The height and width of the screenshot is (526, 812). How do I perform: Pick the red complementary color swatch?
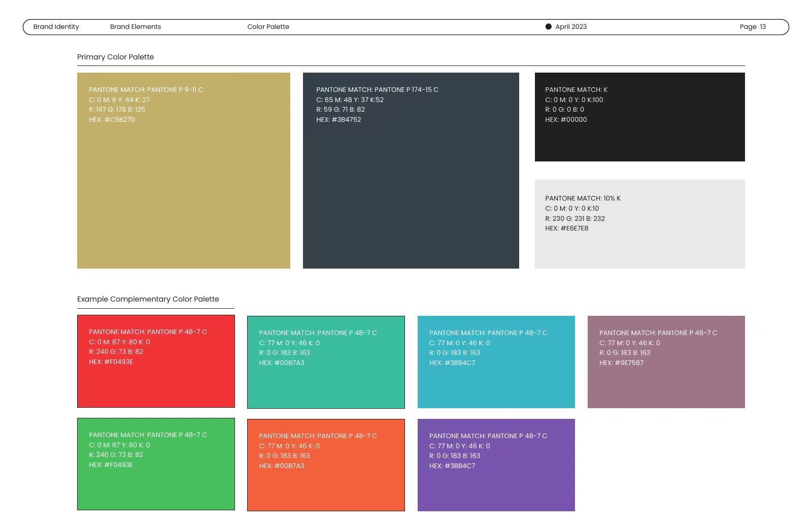[156, 361]
